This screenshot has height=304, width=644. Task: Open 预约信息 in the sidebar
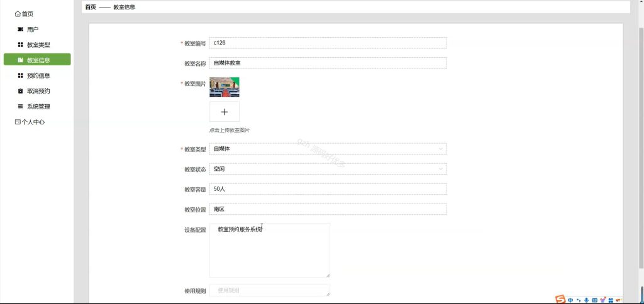click(x=38, y=75)
